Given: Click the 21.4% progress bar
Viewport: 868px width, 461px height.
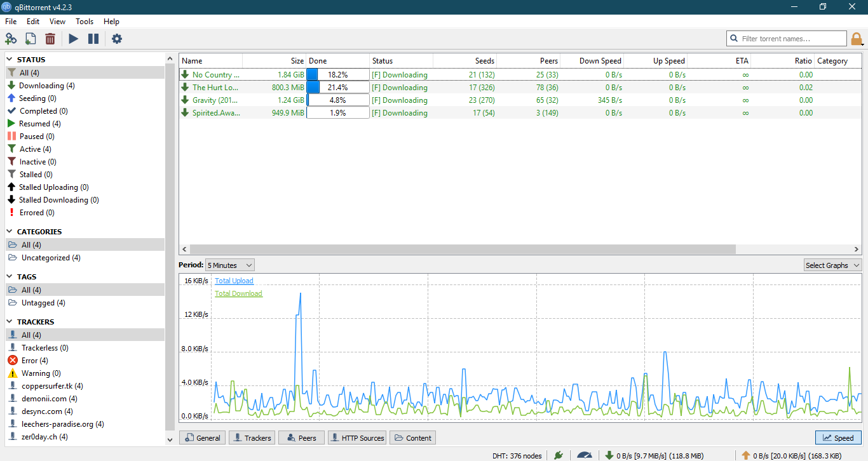Looking at the screenshot, I should point(338,88).
